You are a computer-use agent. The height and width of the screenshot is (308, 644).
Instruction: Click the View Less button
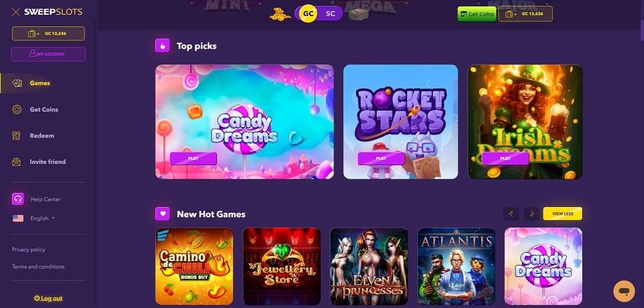click(563, 213)
